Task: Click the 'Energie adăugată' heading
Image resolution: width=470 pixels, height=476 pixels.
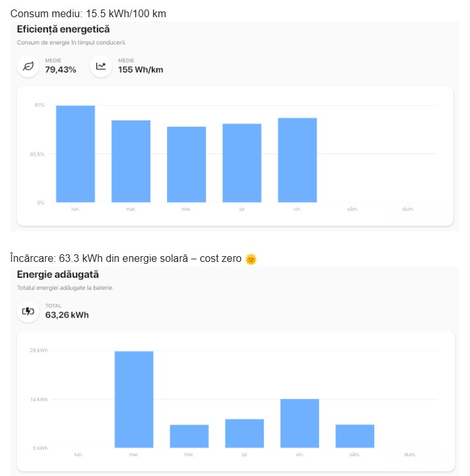Action: 58,275
